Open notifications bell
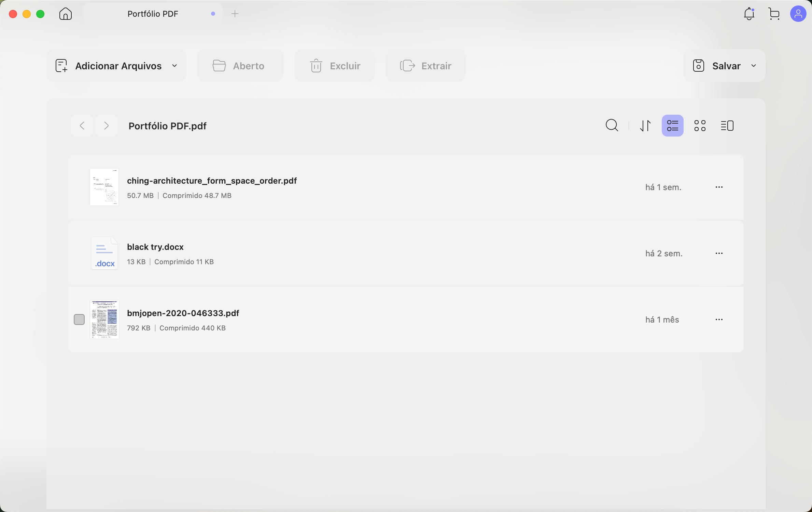Screen dimensions: 812x512 coord(749,14)
